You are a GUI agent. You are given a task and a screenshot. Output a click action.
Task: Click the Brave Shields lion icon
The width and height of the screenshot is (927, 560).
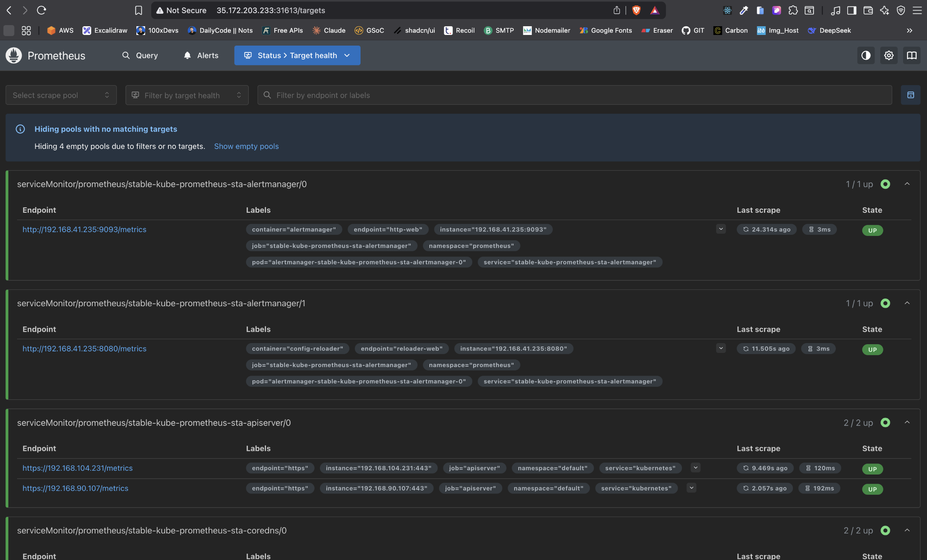tap(636, 10)
